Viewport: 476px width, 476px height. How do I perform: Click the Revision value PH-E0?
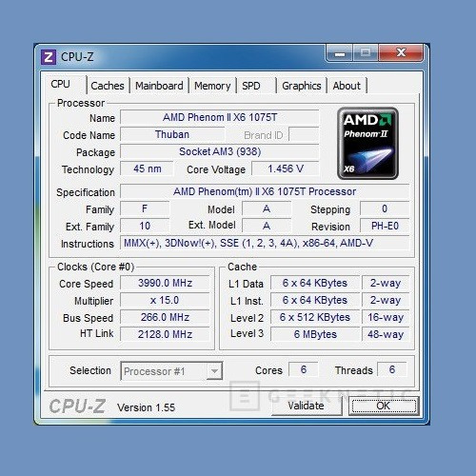pyautogui.click(x=385, y=226)
